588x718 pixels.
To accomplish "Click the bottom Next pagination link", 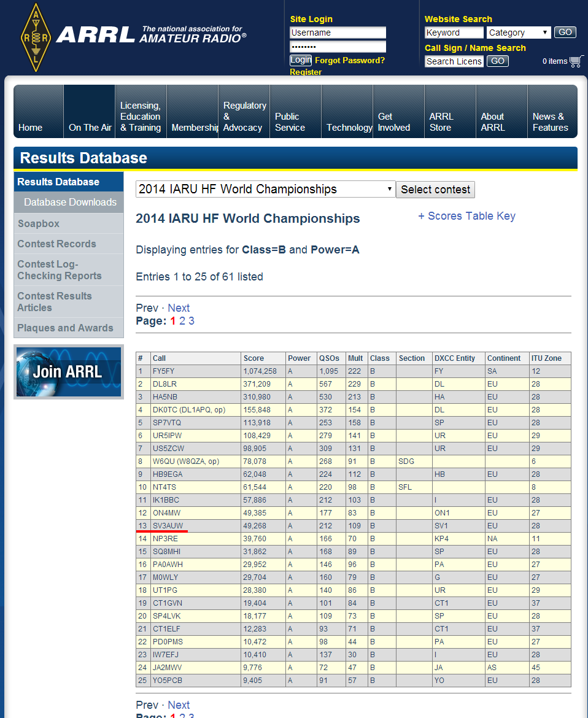I will click(x=179, y=704).
